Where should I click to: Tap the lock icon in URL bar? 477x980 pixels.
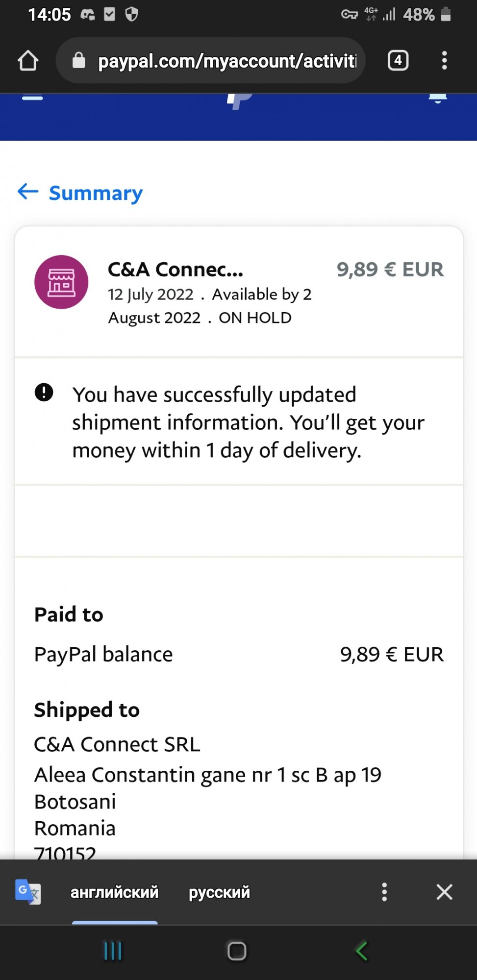[x=78, y=61]
